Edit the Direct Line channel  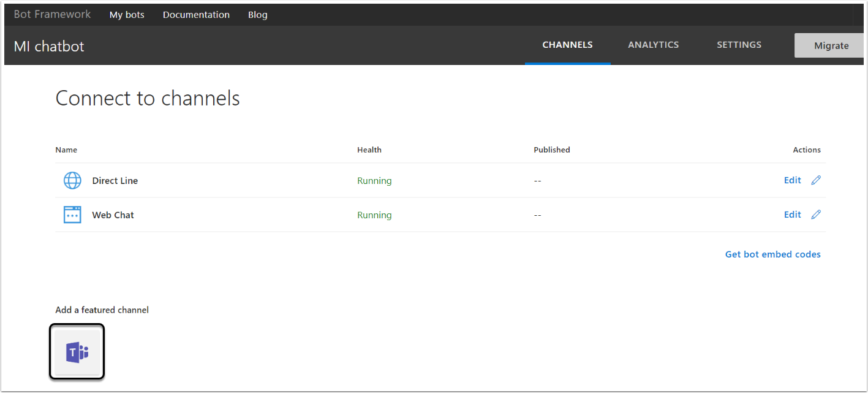793,180
